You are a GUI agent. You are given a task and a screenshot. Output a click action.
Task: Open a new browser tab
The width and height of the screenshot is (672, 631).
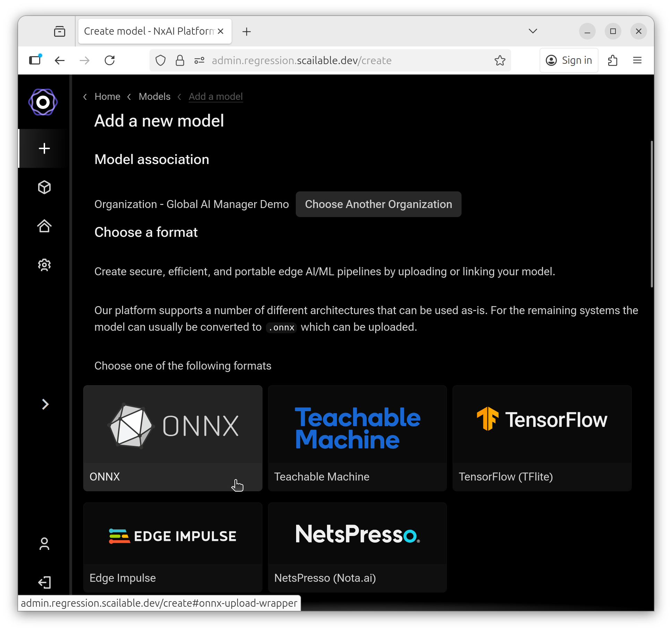[247, 32]
